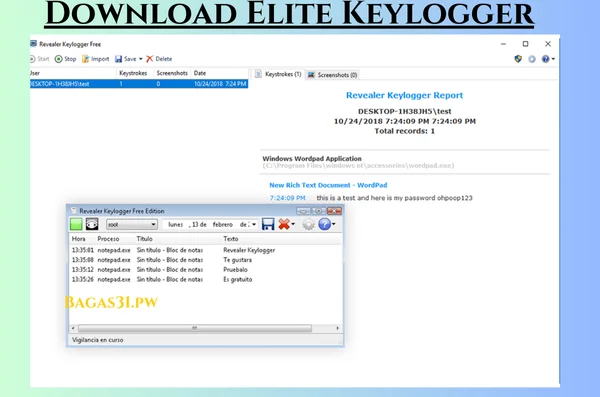The height and width of the screenshot is (397, 600).
Task: Click the Import button
Action: pos(96,59)
